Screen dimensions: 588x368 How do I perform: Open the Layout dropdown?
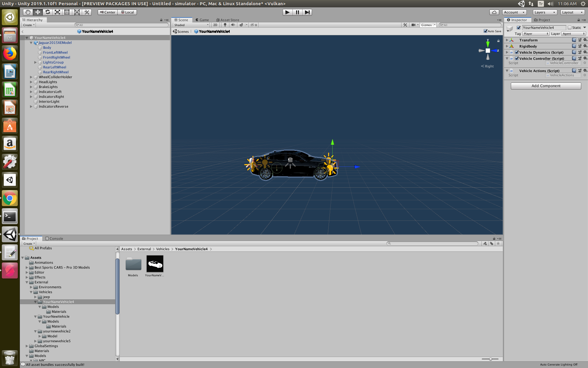(x=572, y=12)
